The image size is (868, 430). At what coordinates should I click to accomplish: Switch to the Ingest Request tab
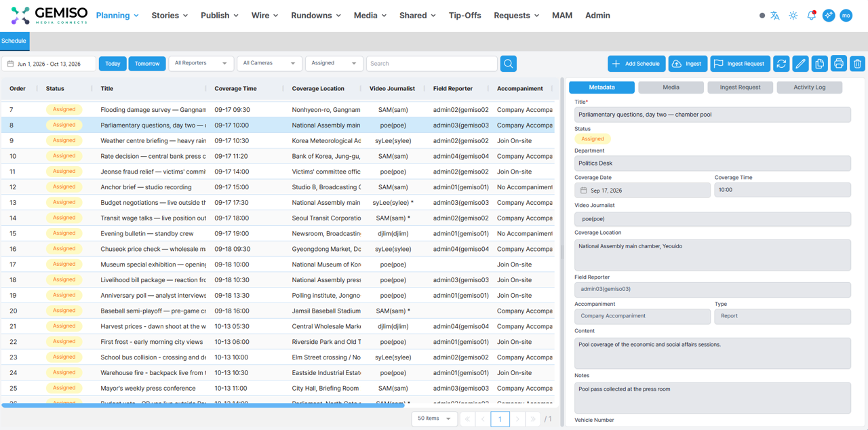pos(741,87)
